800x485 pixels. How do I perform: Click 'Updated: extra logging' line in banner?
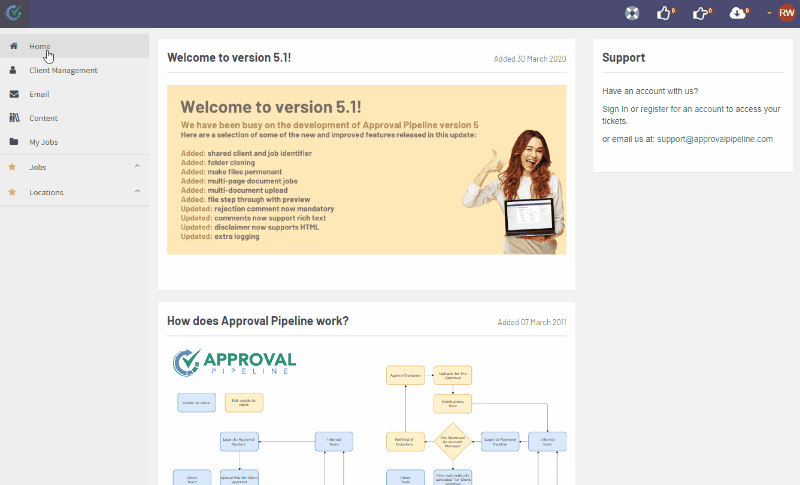coord(220,237)
